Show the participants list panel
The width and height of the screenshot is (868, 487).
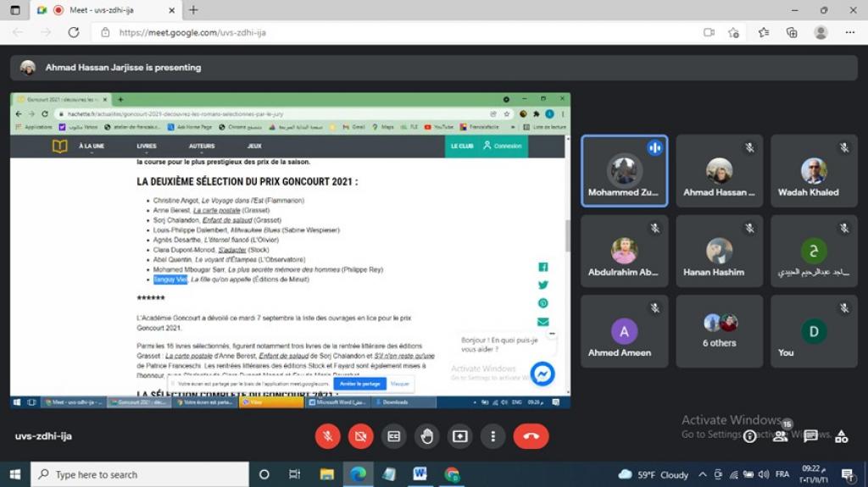(781, 436)
